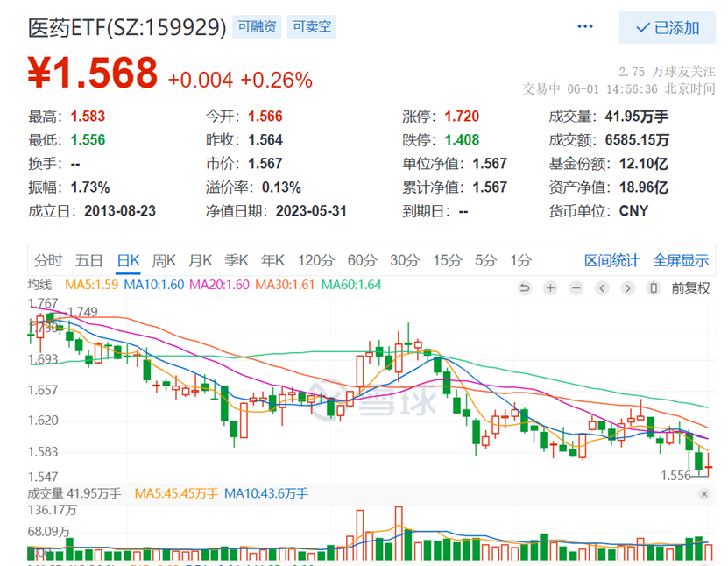Select the 月K chart tab
The image size is (728, 566).
coord(200,260)
